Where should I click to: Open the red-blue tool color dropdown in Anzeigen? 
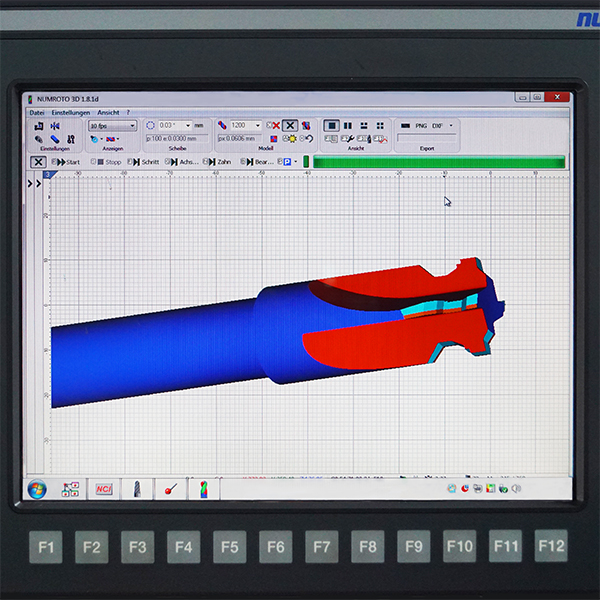point(112,139)
